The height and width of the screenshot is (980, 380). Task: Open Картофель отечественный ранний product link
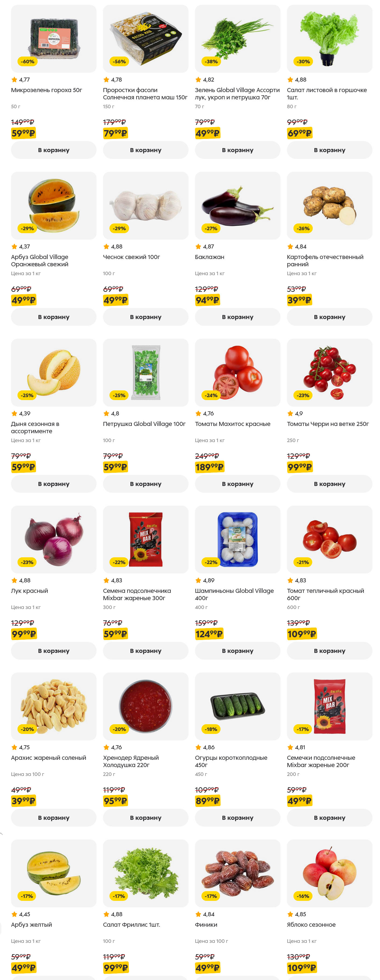(x=325, y=261)
